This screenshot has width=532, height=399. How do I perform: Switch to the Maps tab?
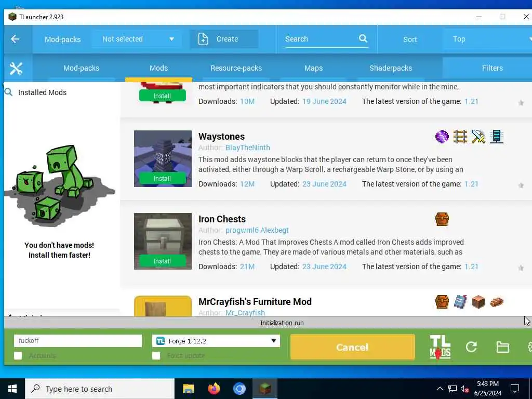click(313, 68)
